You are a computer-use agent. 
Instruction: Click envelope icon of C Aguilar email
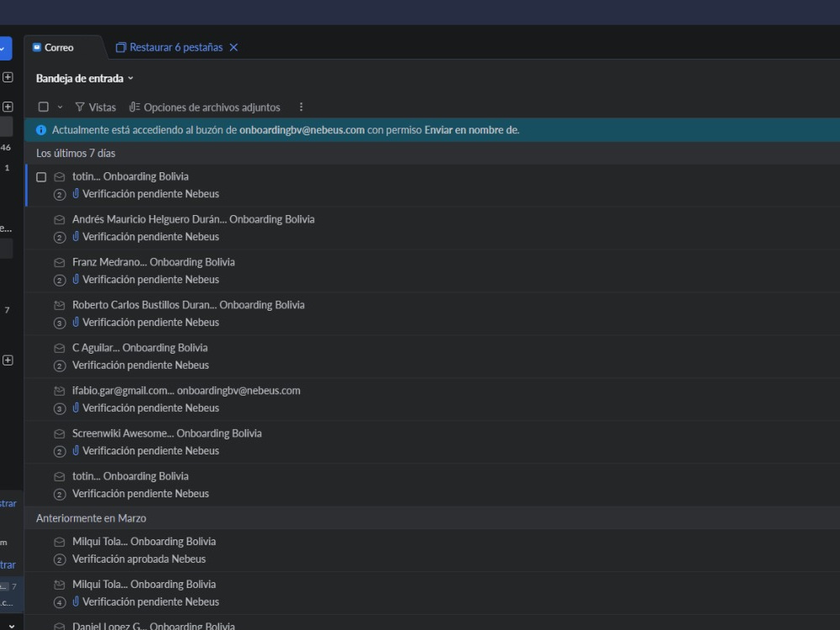(60, 349)
